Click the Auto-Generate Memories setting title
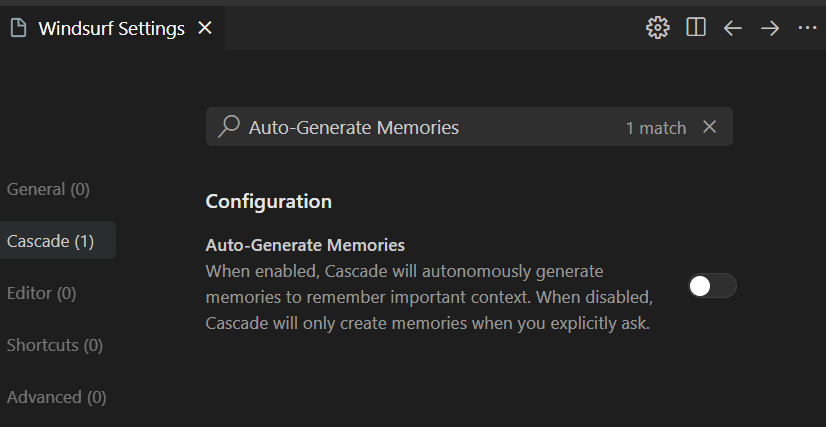This screenshot has width=826, height=427. (x=305, y=245)
